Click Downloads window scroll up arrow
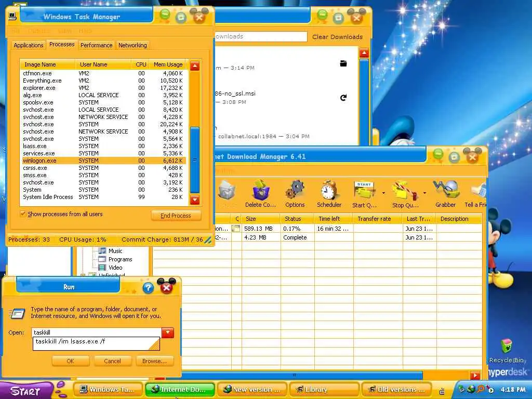This screenshot has width=532, height=399. 364,54
